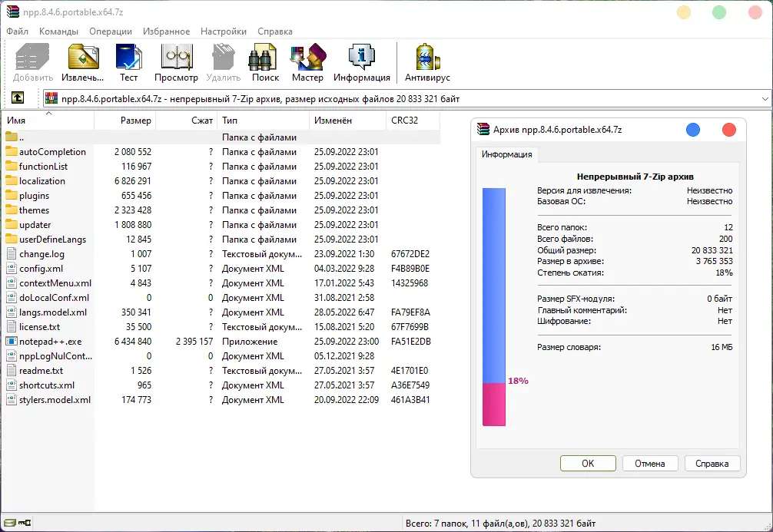
Task: Select the functionList folder icon
Action: coord(12,166)
